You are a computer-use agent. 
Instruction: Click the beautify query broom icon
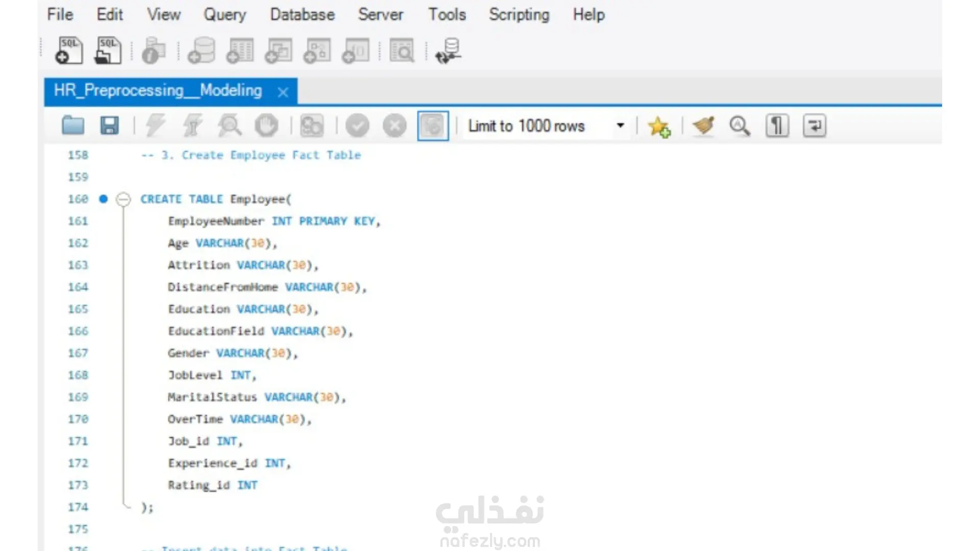[703, 126]
